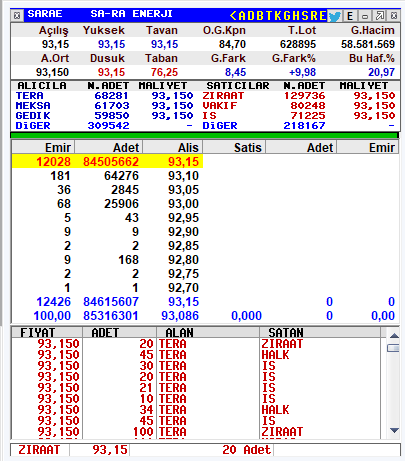Click yellow letter 'H' shortcut in title bar
The width and height of the screenshot is (405, 461).
296,16
